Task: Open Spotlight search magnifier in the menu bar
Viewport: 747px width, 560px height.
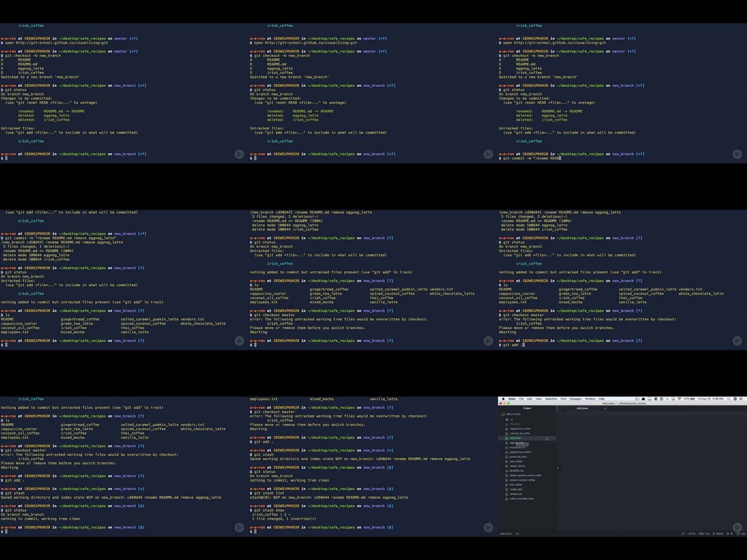Action: (x=728, y=399)
